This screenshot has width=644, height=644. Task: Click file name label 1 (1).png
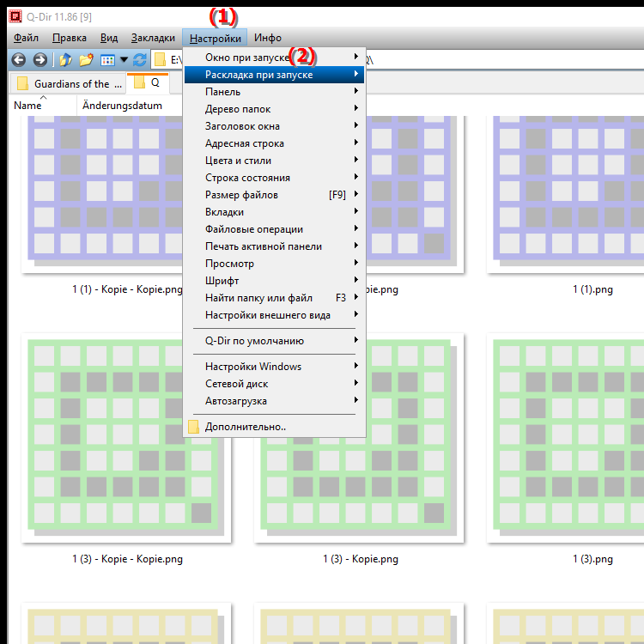[x=592, y=289]
